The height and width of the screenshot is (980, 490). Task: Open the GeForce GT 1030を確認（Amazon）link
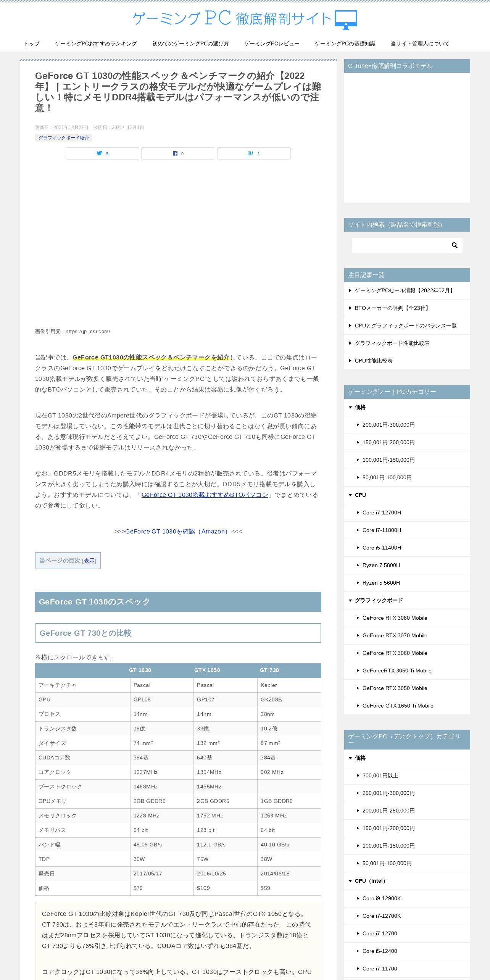coord(178,532)
